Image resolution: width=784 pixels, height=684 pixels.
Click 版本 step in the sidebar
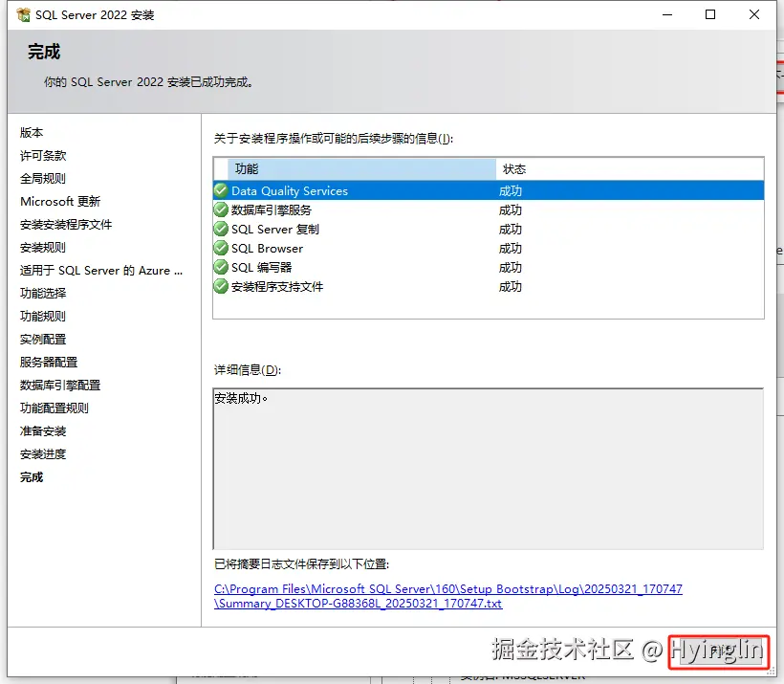(x=32, y=133)
